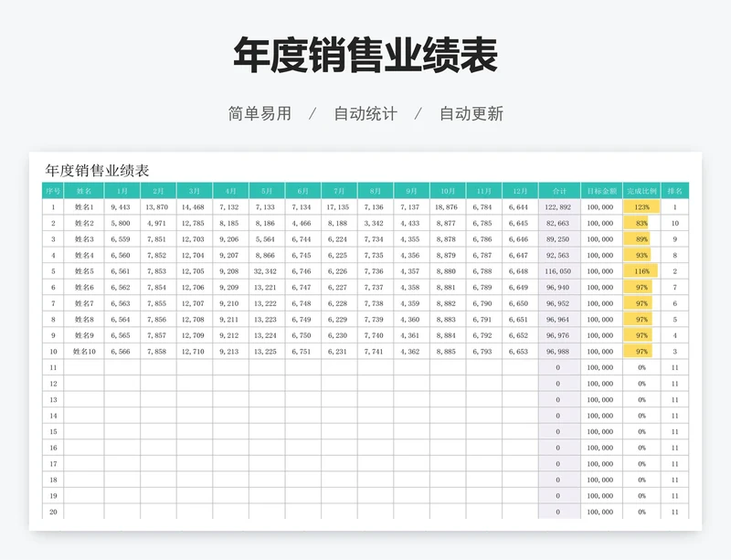731x560 pixels.
Task: Click the 简单易用 subtitle text
Action: coord(260,113)
